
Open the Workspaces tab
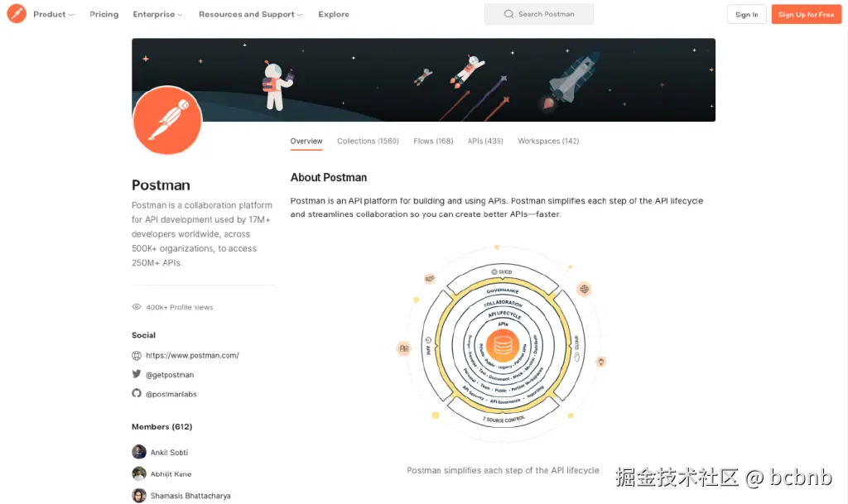click(x=548, y=141)
